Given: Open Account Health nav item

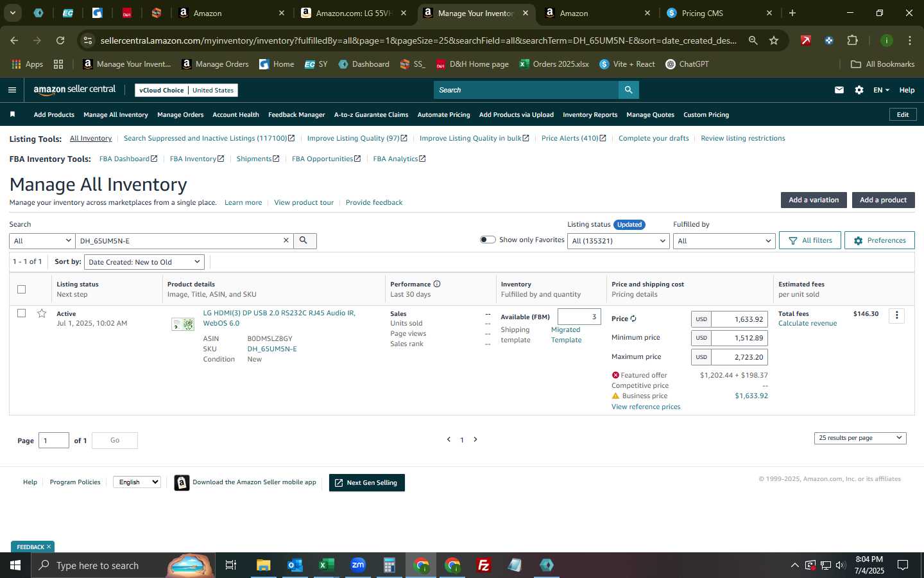Looking at the screenshot, I should (235, 114).
